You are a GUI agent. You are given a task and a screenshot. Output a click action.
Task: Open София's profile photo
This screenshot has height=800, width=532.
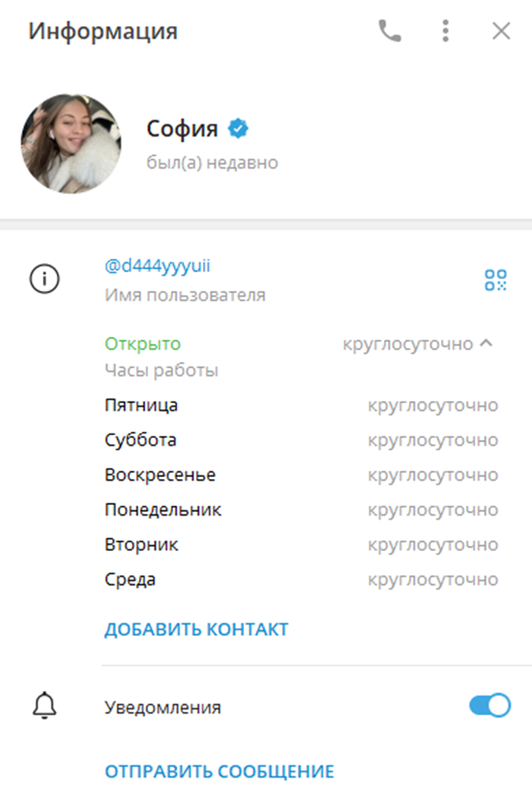pos(70,144)
